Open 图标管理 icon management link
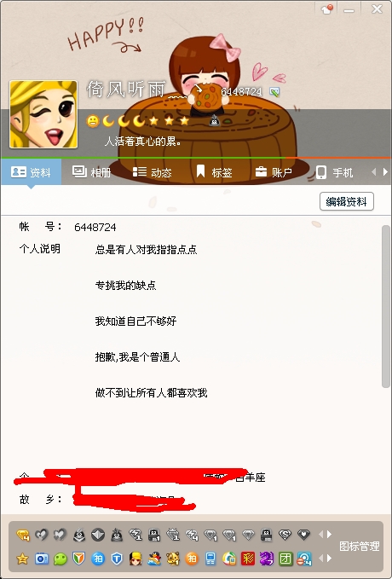Image resolution: width=392 pixels, height=579 pixels. tap(359, 546)
